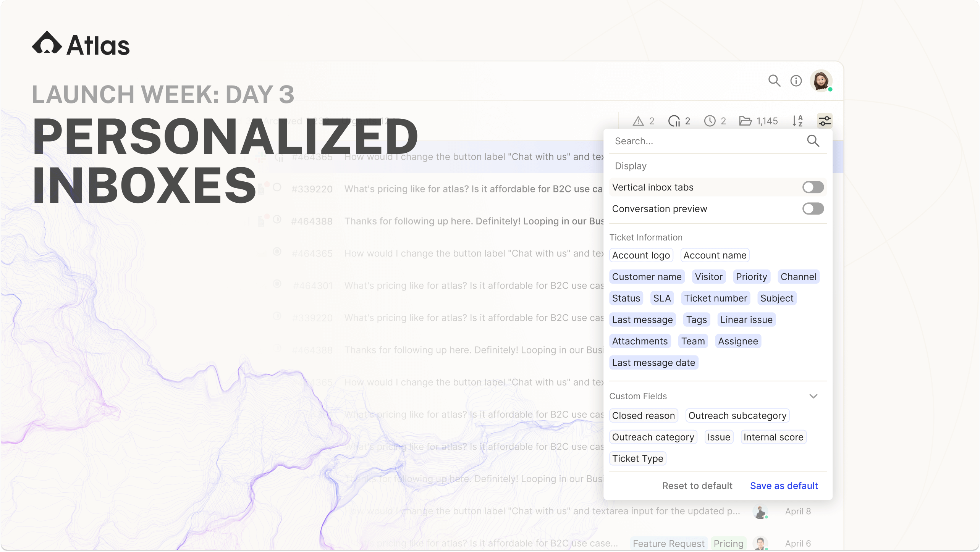Deselect the Assignee chip

(x=738, y=341)
